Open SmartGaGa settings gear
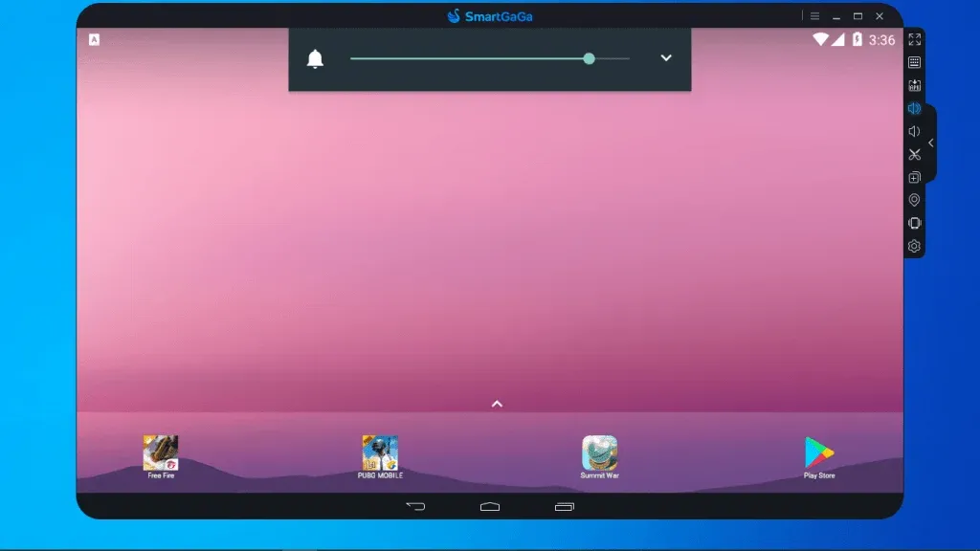 [x=914, y=246]
